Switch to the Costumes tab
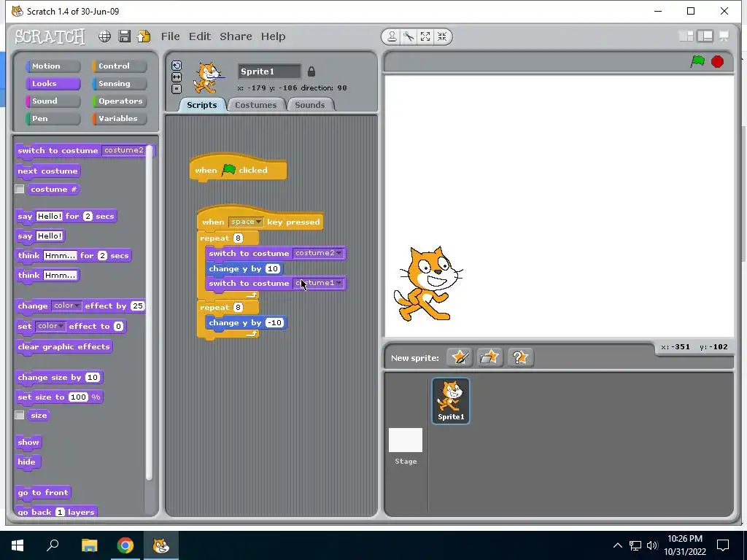Viewport: 747px width, 560px height. pyautogui.click(x=256, y=105)
